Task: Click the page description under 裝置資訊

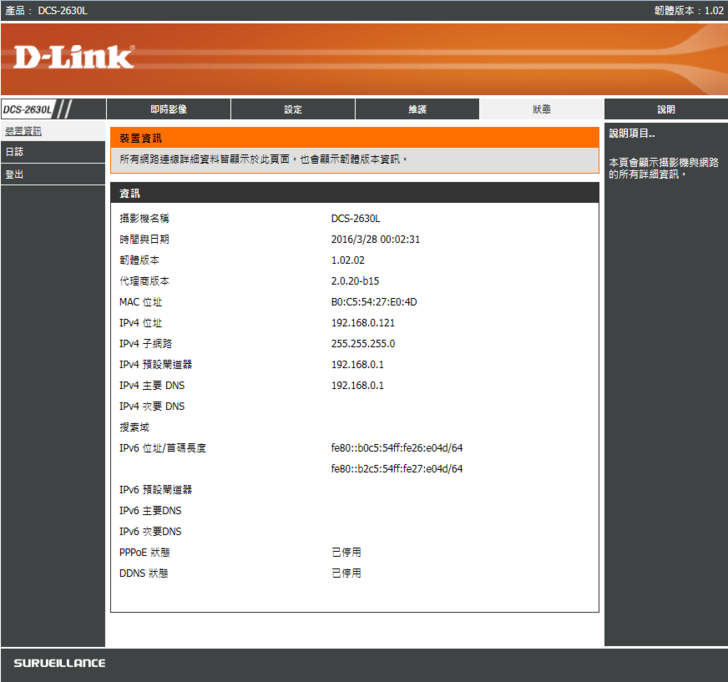Action: [x=263, y=159]
